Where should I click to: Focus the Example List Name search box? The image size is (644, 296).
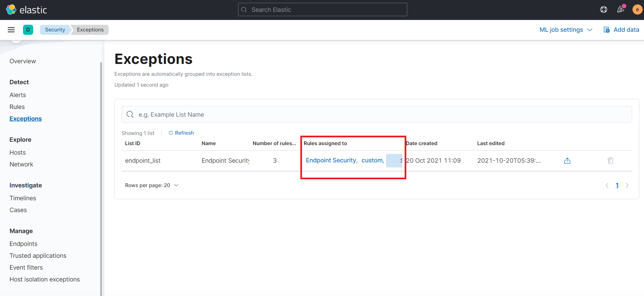click(377, 115)
